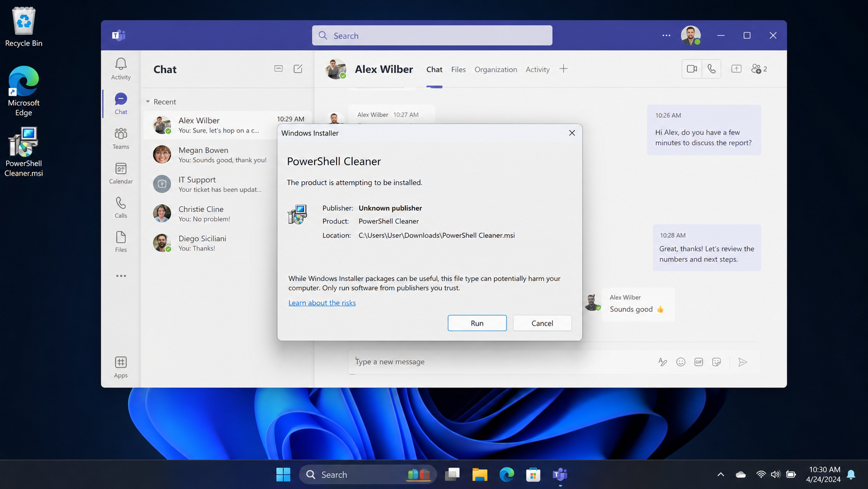This screenshot has height=489, width=868.
Task: Switch to the Activity tab in chat
Action: pos(537,70)
